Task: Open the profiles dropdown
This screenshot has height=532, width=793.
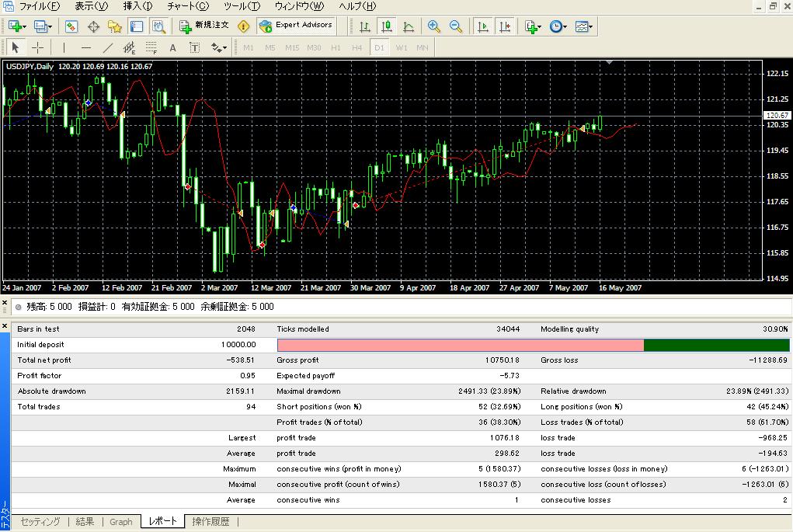Action: pos(43,26)
